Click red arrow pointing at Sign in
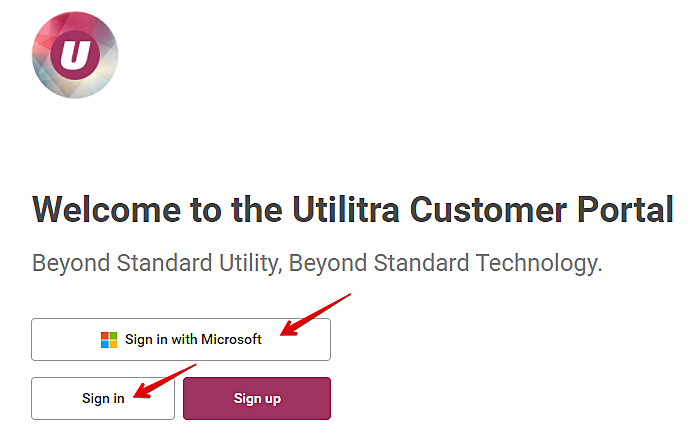 pos(166,380)
